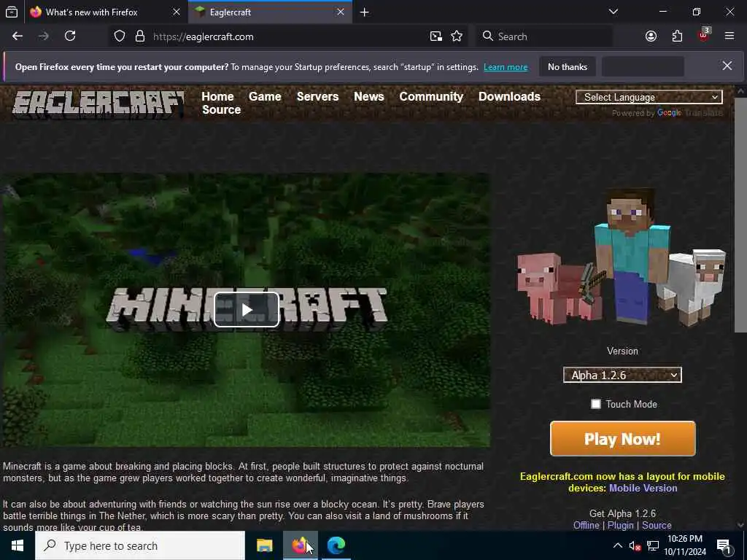Switch to What's new with Firefox tab
The height and width of the screenshot is (560, 747).
[105, 12]
